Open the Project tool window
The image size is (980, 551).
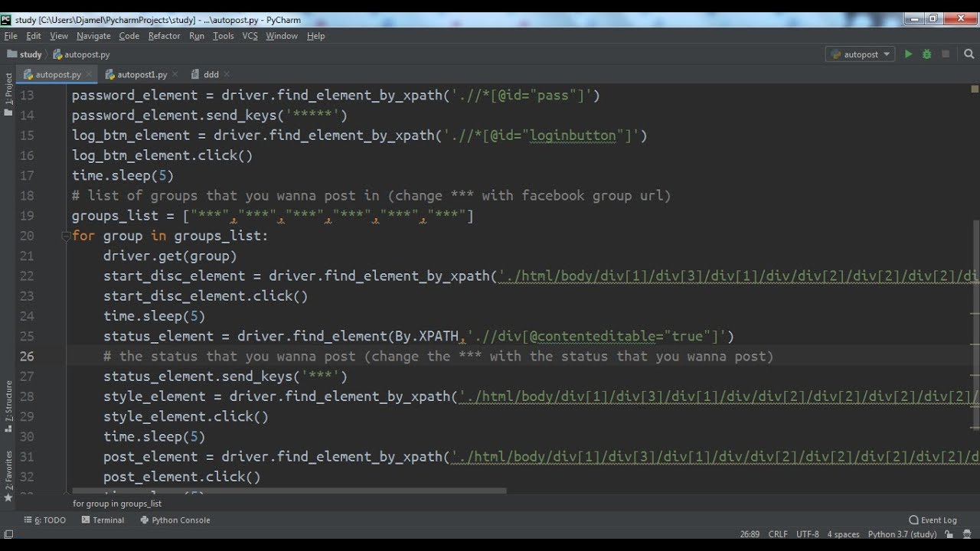(8, 94)
